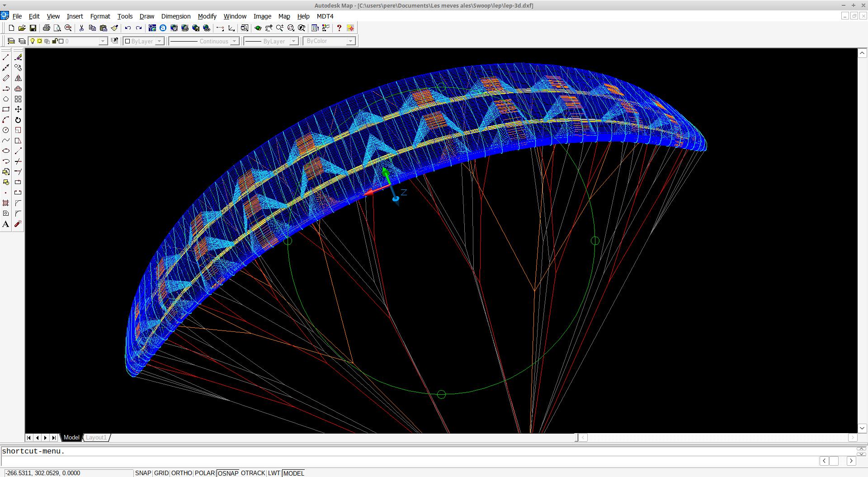The width and height of the screenshot is (868, 477).
Task: Expand the layer selection dropdown
Action: [103, 41]
